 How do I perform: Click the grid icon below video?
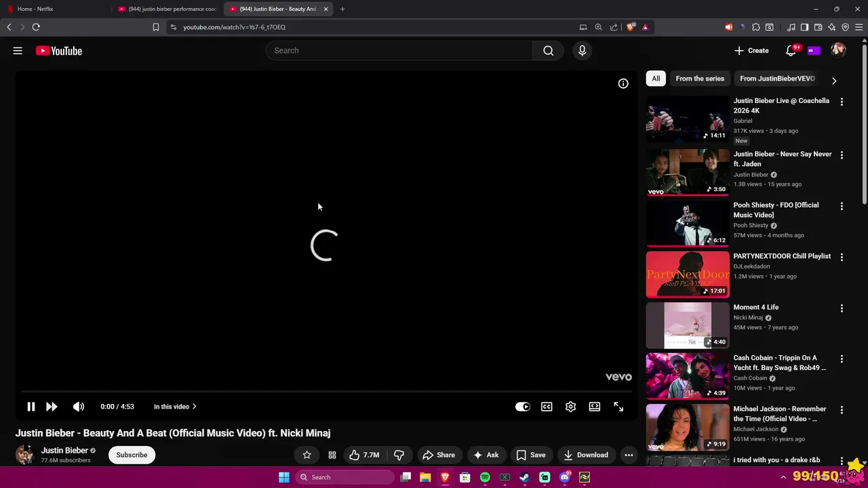point(332,455)
